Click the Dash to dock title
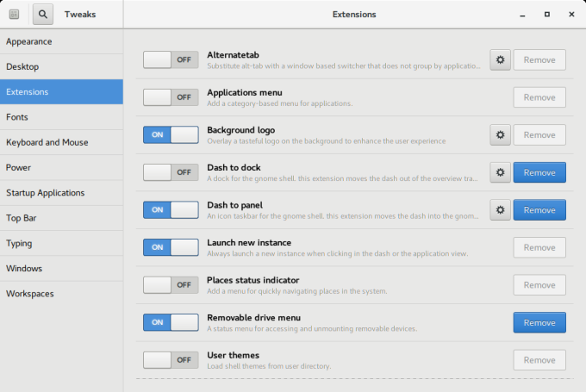 (x=234, y=167)
